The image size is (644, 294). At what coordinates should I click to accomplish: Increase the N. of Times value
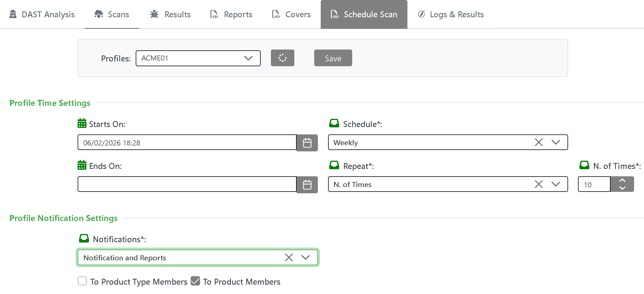[x=622, y=181]
